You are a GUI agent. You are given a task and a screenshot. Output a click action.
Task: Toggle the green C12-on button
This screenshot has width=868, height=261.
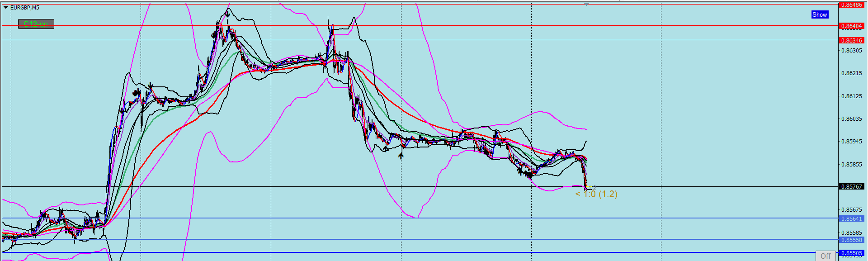pos(36,24)
